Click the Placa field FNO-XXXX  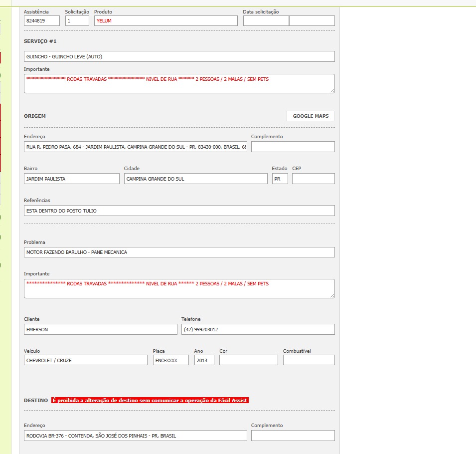171,360
